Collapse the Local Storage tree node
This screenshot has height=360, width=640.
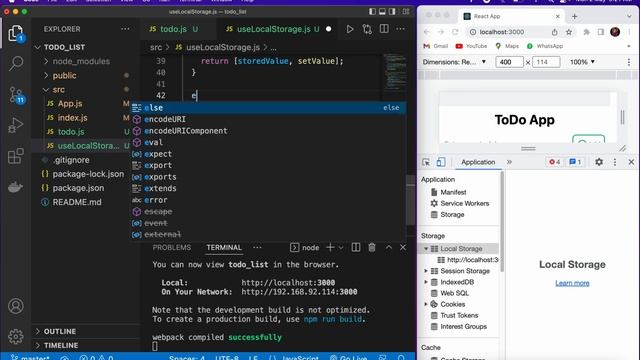(426, 249)
